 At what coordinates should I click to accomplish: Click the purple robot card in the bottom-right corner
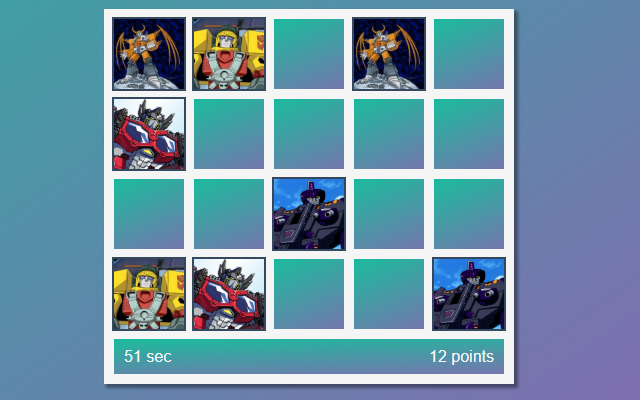tap(469, 294)
